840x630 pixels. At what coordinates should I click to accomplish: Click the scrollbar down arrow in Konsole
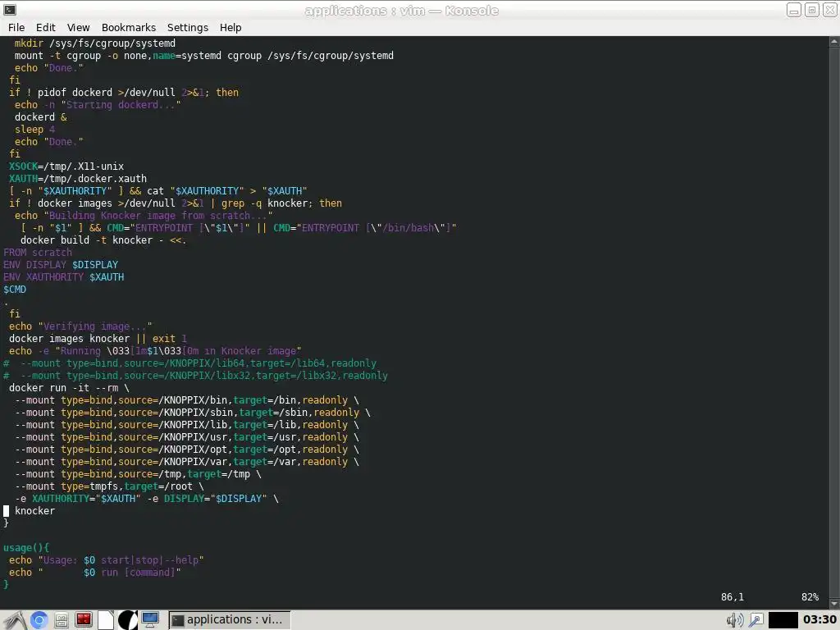click(x=834, y=604)
